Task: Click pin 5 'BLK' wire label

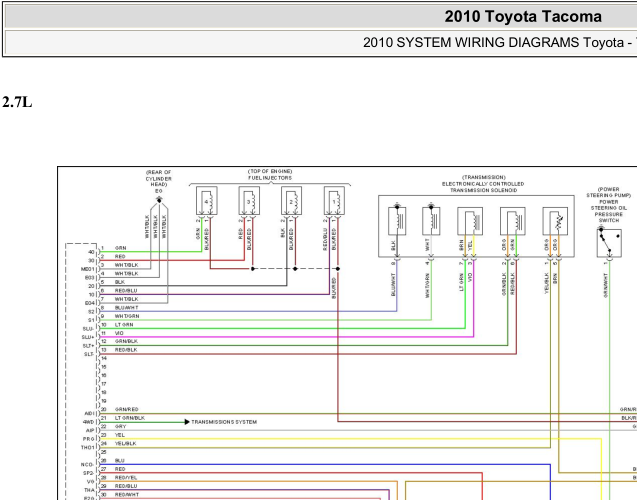Action: [120, 282]
